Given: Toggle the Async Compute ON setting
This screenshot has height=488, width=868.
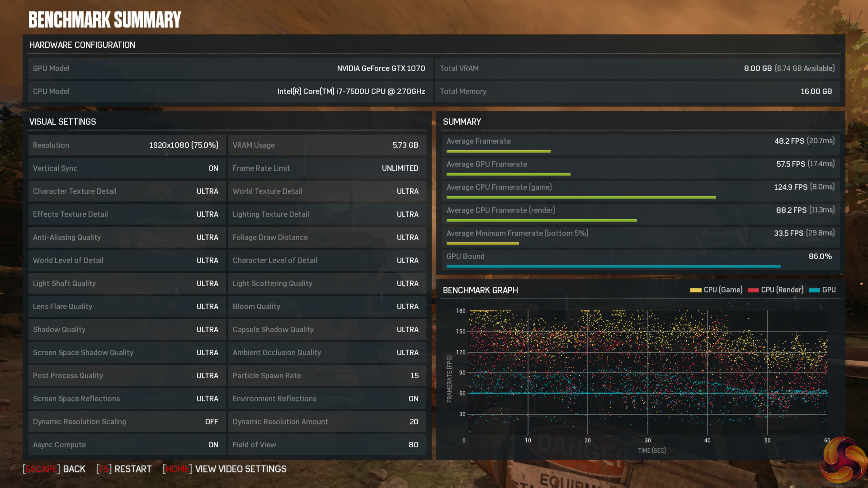Looking at the screenshot, I should point(213,445).
